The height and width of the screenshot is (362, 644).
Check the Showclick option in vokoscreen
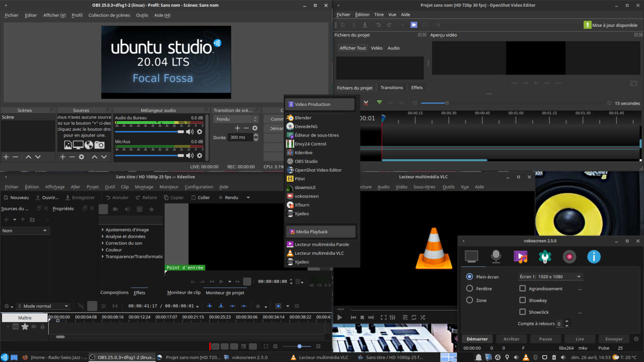pyautogui.click(x=523, y=312)
